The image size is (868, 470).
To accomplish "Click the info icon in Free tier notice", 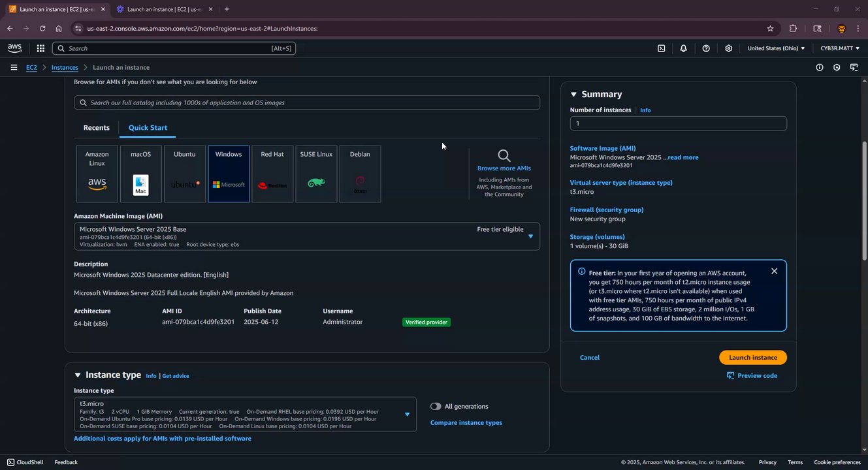I will coord(581,272).
